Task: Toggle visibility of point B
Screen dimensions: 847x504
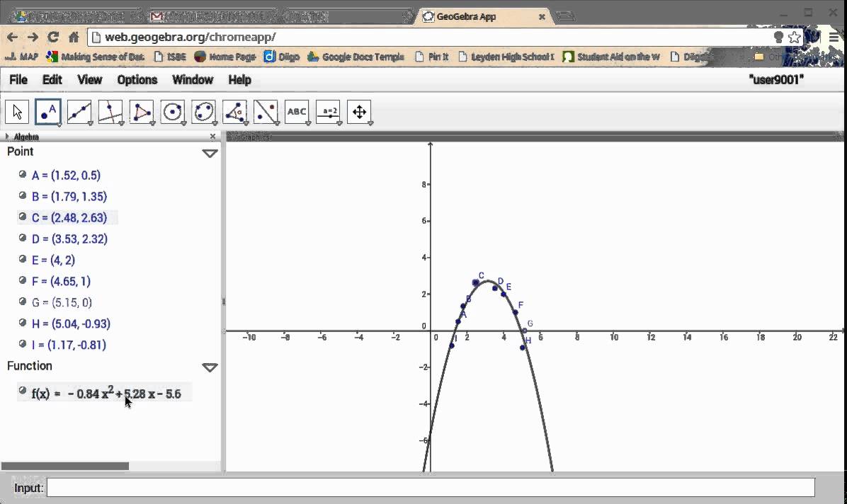Action: (22, 195)
